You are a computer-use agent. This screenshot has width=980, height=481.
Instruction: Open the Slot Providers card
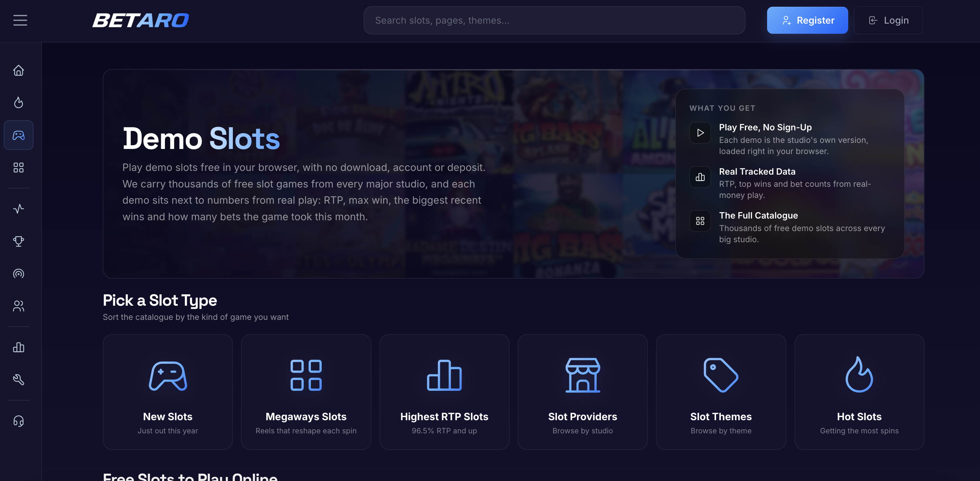(583, 392)
